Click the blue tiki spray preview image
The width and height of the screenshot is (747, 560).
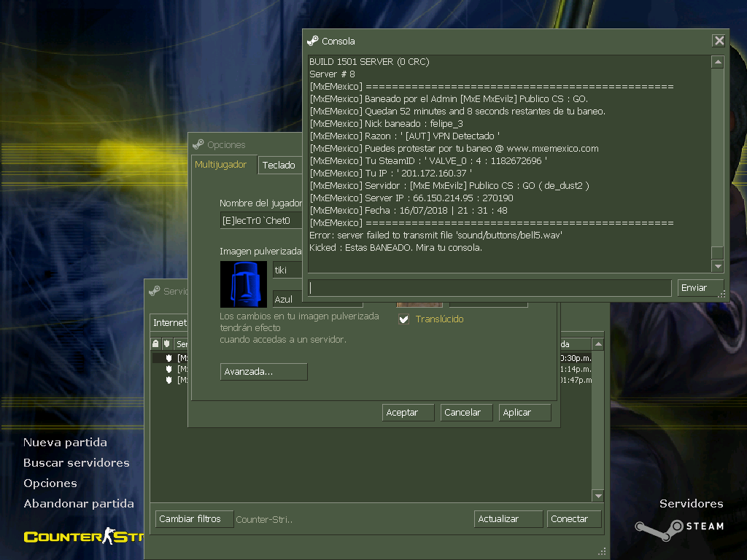click(x=244, y=284)
